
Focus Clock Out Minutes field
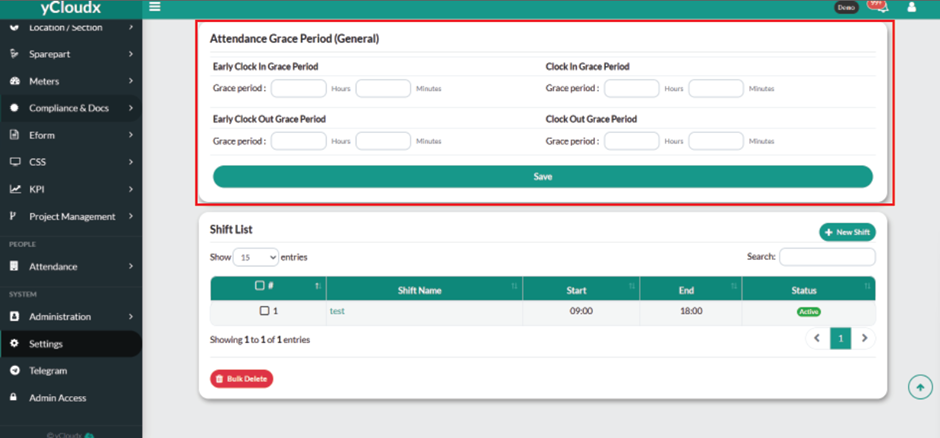716,141
